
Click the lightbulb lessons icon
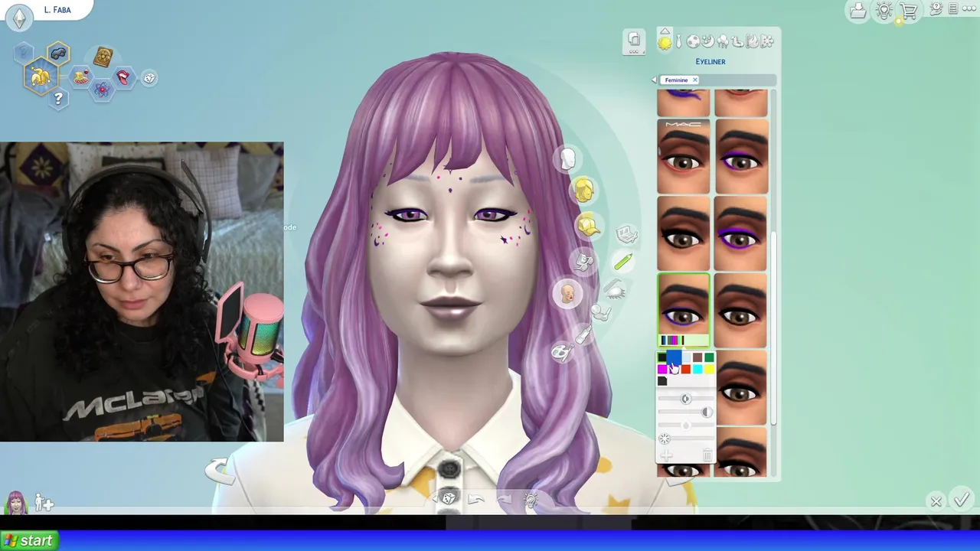[884, 11]
